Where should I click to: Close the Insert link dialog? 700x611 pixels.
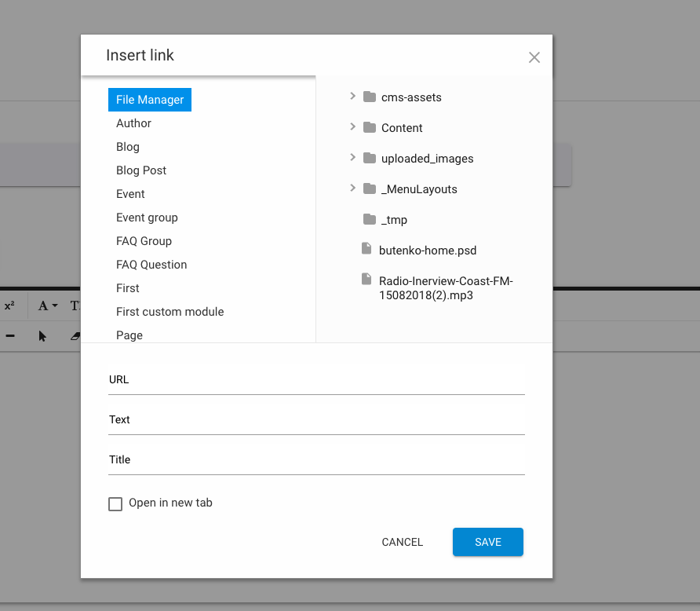coord(534,57)
